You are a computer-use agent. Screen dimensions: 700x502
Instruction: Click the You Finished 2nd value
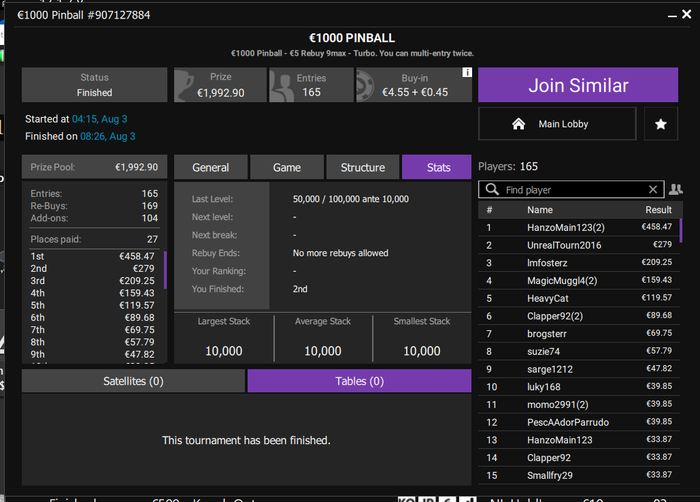300,289
